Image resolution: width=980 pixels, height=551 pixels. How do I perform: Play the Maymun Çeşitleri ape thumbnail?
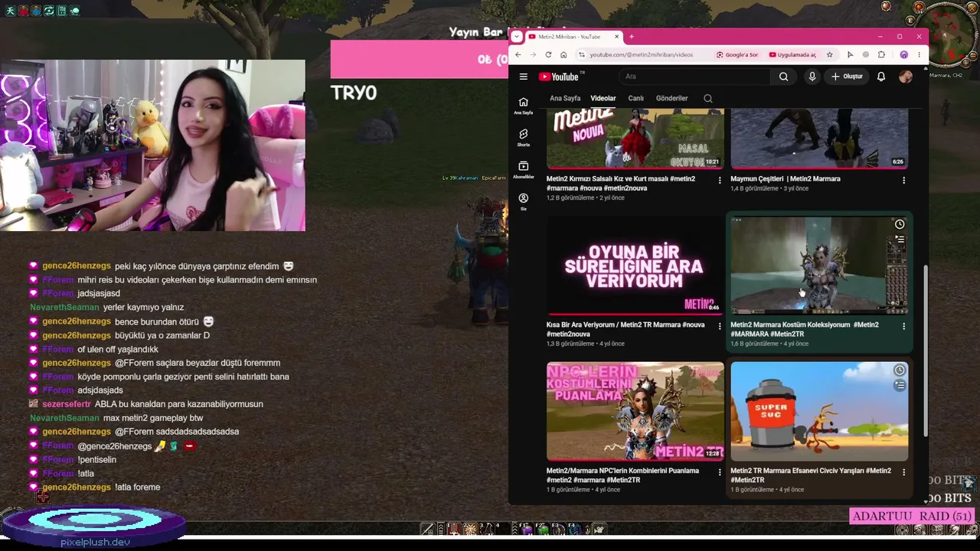tap(819, 139)
